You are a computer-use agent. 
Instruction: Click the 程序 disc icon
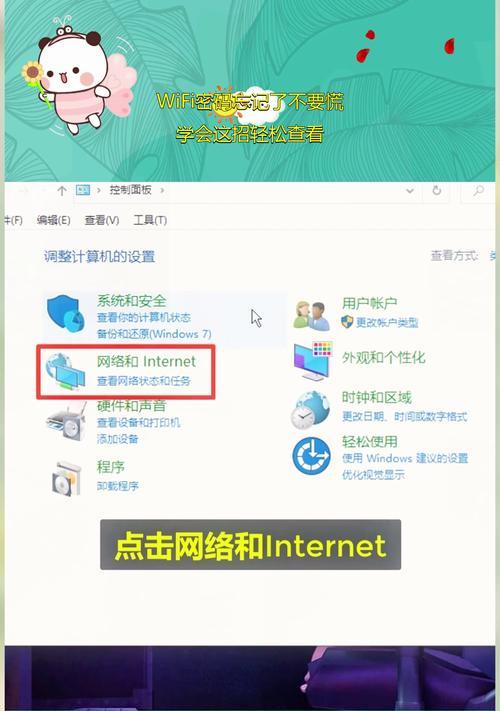pos(66,478)
